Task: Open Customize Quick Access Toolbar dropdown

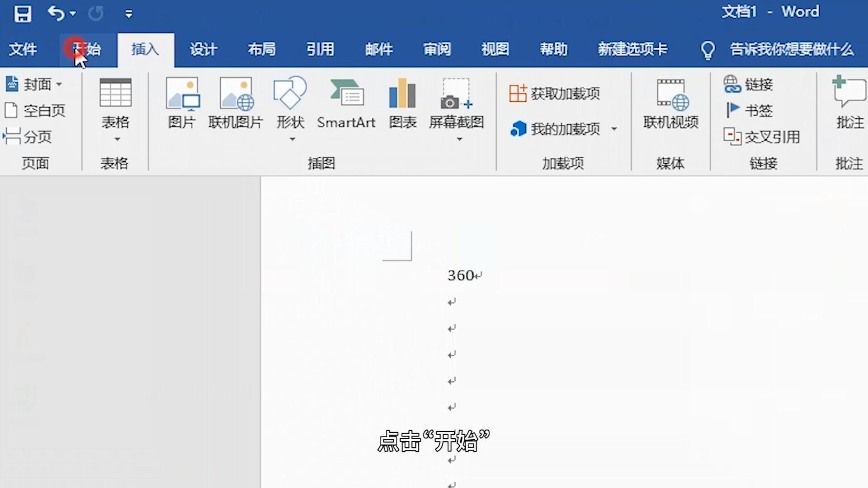Action: tap(129, 14)
